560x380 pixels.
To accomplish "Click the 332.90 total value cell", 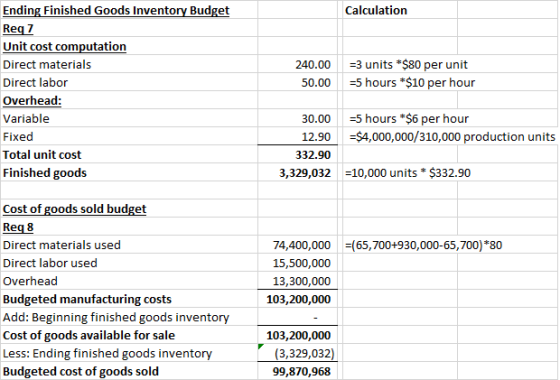I will (x=298, y=154).
